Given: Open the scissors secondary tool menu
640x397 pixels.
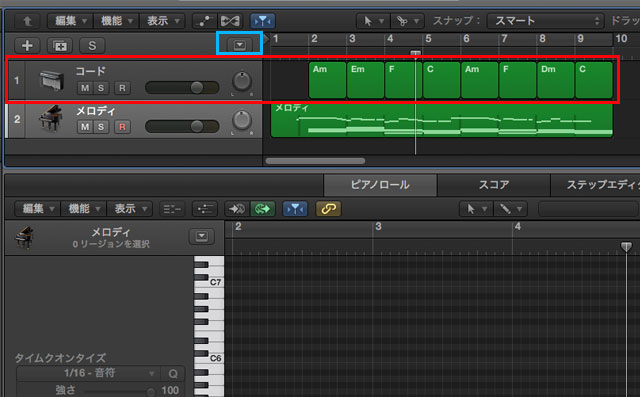Looking at the screenshot, I should 408,21.
